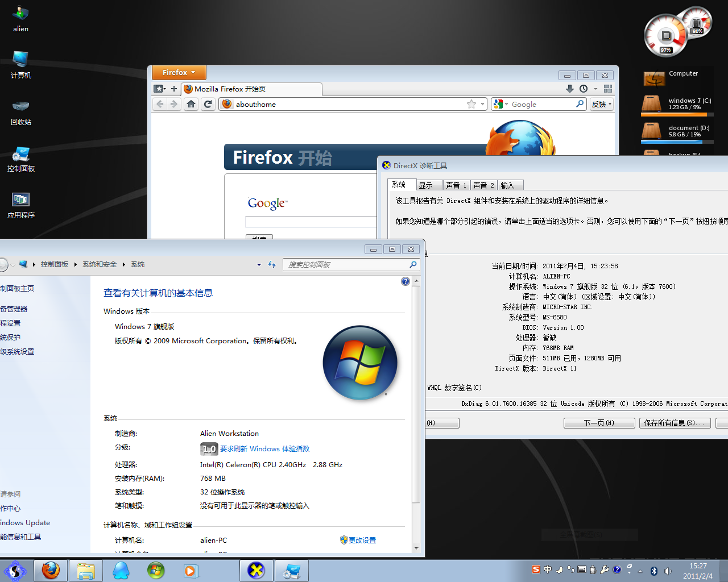Click the volume speaker tray icon
This screenshot has height=582, width=728.
pyautogui.click(x=668, y=571)
